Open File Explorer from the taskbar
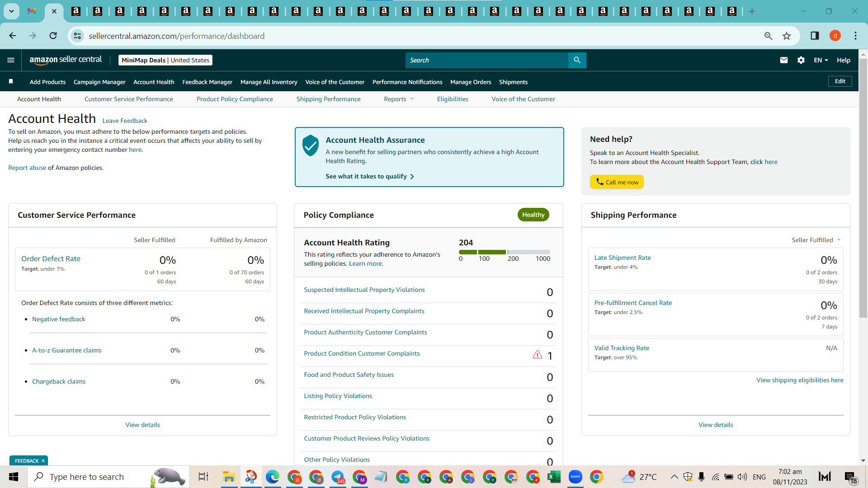 [x=229, y=477]
